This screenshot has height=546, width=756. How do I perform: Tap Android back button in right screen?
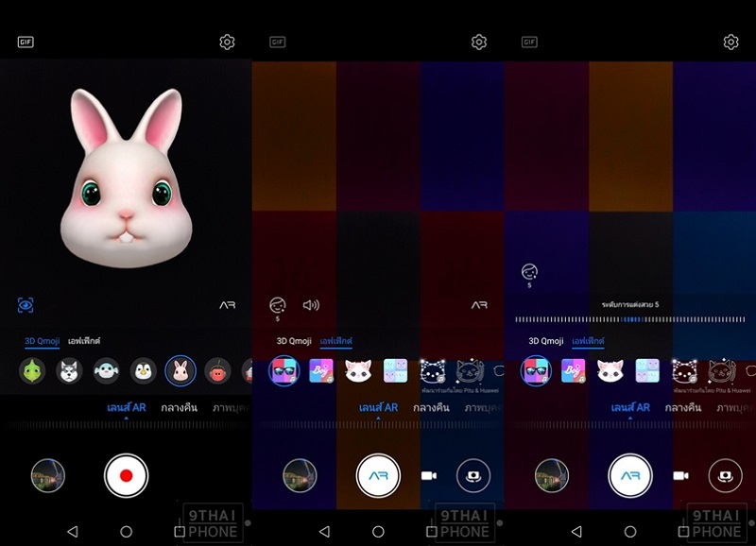[x=576, y=532]
